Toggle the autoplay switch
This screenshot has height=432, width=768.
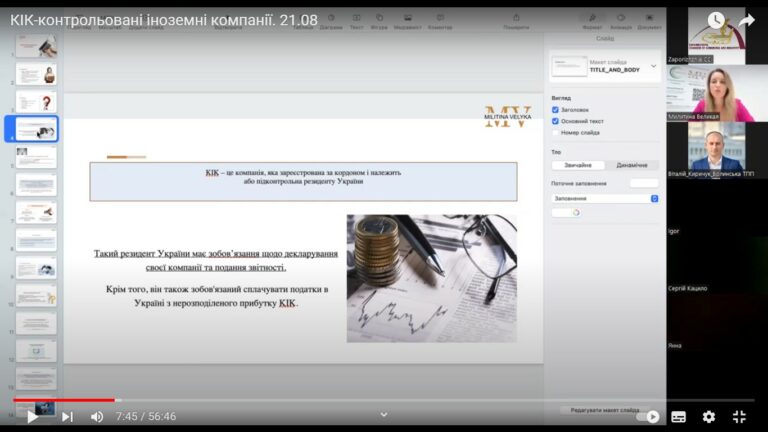650,416
